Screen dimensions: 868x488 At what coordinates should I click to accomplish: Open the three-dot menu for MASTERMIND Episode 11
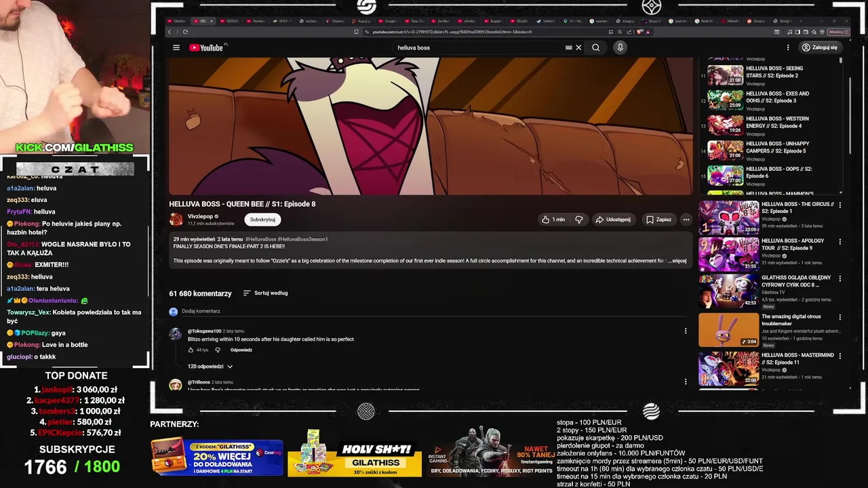(840, 355)
